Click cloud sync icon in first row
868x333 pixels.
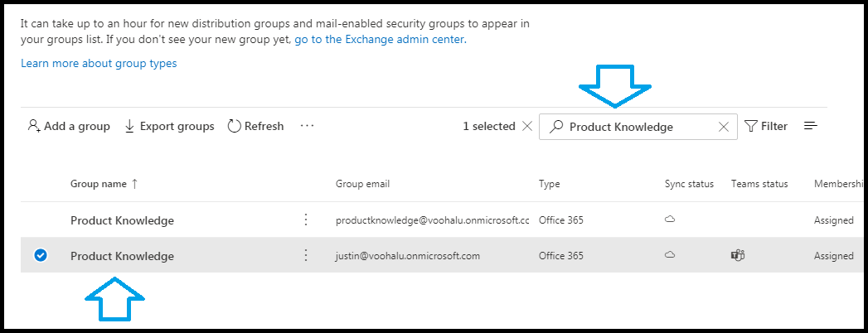(x=670, y=220)
